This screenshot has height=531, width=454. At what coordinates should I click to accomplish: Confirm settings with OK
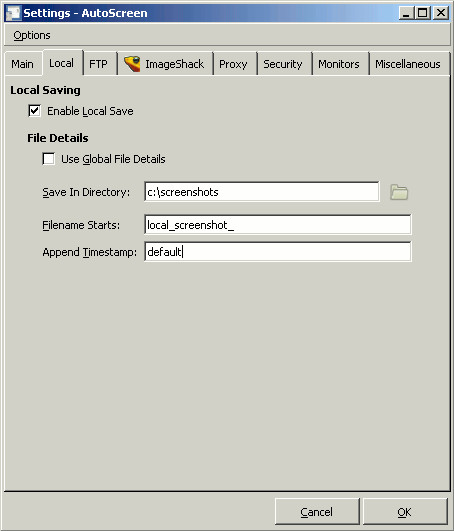pyautogui.click(x=405, y=512)
